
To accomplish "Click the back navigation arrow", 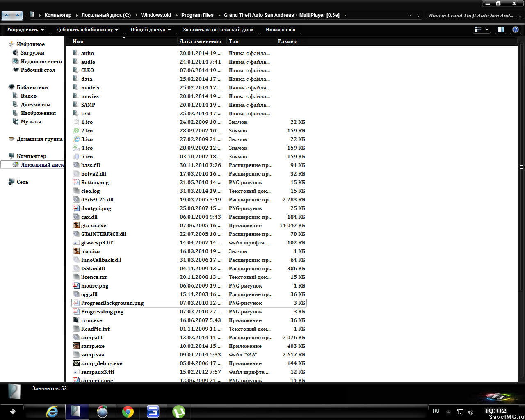I will (x=7, y=16).
